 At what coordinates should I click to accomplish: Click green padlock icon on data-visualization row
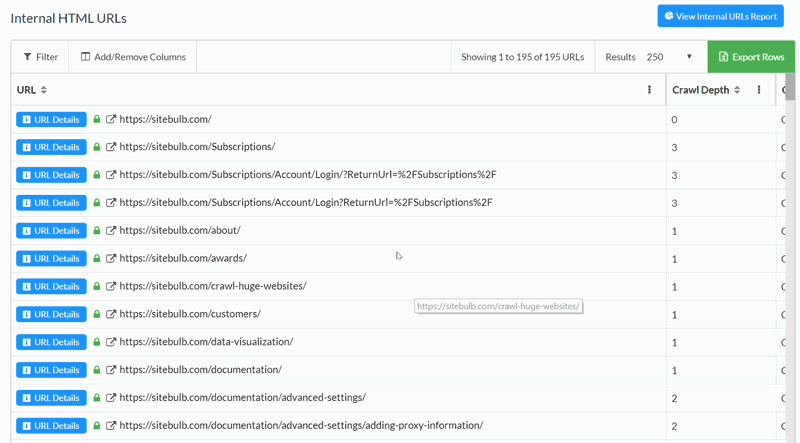[96, 342]
